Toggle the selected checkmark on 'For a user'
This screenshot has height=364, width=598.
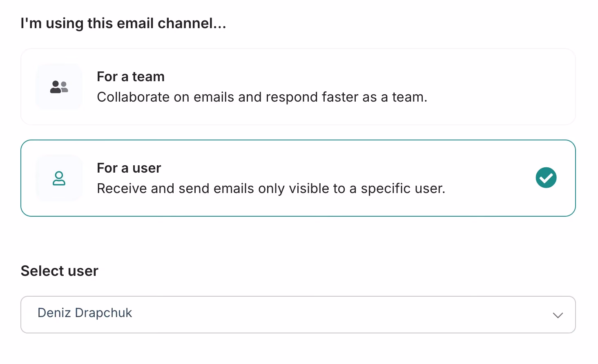pos(546,178)
